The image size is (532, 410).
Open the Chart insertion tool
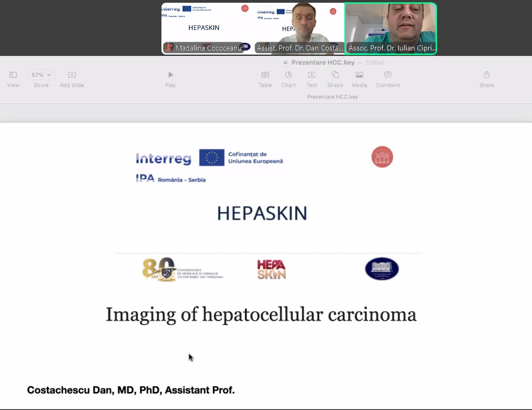288,75
